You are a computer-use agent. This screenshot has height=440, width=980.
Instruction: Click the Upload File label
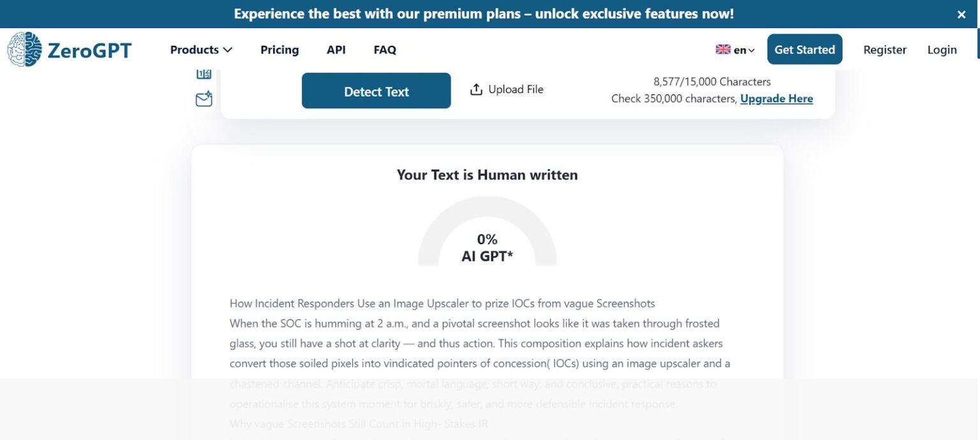[x=516, y=89]
